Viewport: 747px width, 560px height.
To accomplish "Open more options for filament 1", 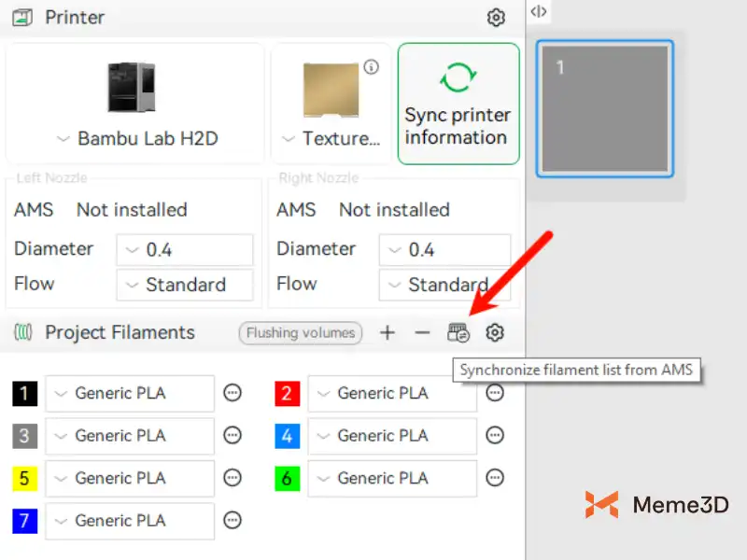I will [233, 393].
